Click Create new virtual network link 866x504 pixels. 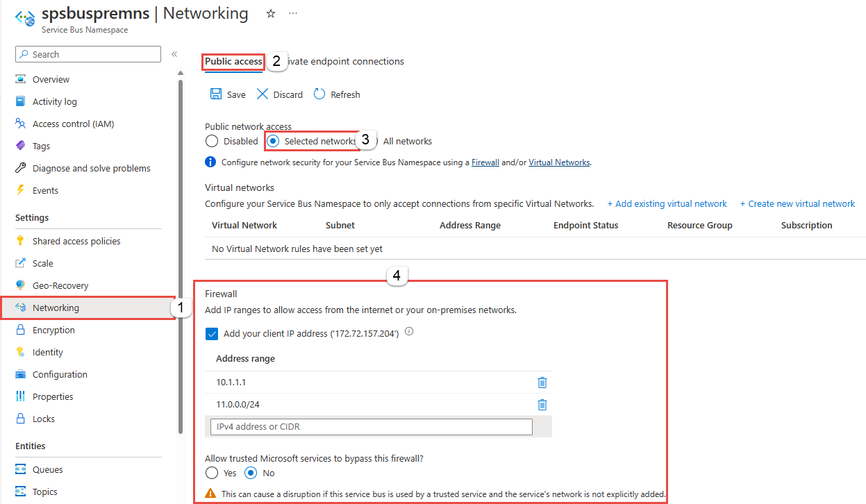797,203
